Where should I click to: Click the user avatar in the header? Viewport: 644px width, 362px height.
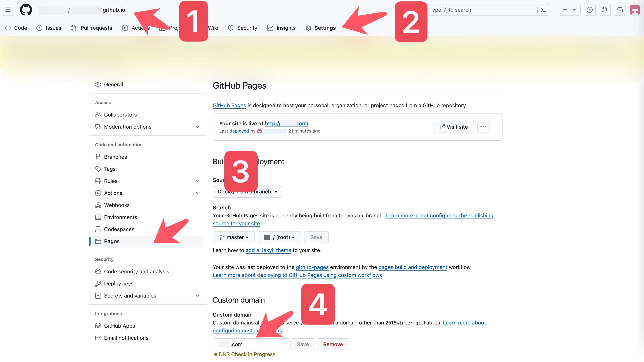pos(635,10)
